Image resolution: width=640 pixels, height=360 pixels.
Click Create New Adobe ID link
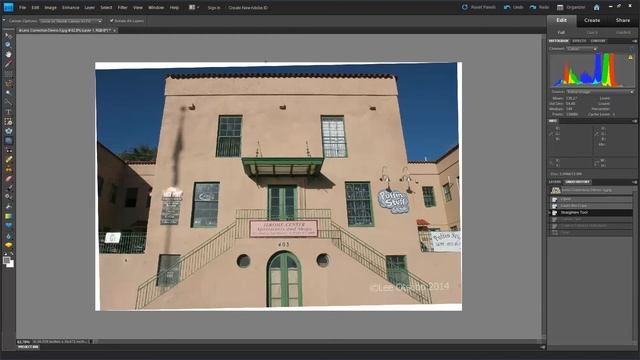tap(248, 7)
